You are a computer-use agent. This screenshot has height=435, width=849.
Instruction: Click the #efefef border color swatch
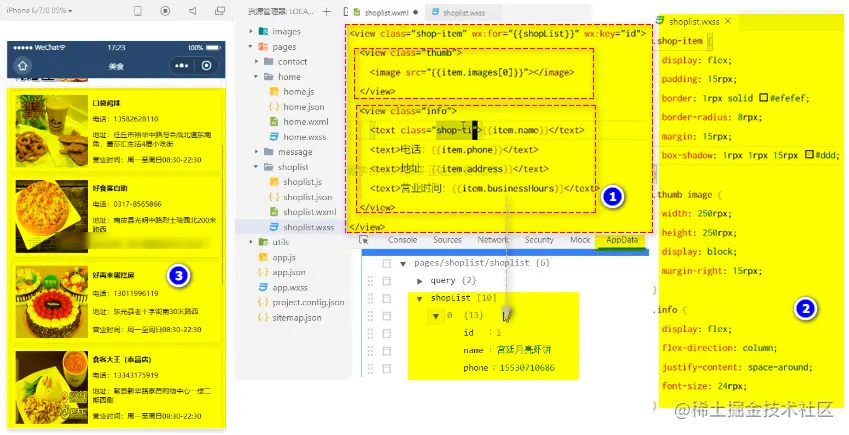point(763,98)
